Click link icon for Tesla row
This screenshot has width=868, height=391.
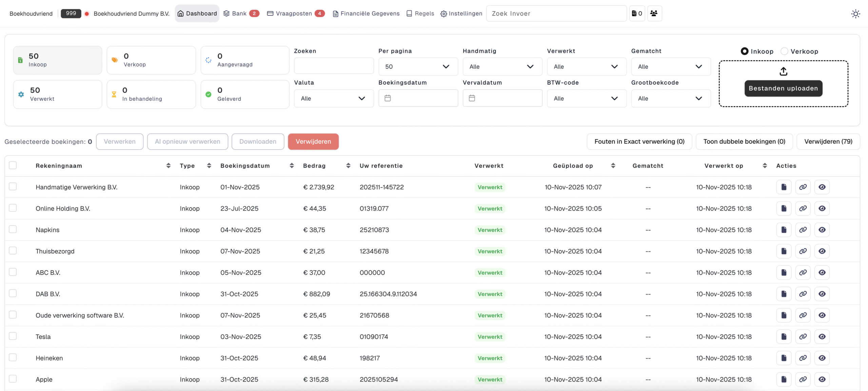(x=803, y=337)
